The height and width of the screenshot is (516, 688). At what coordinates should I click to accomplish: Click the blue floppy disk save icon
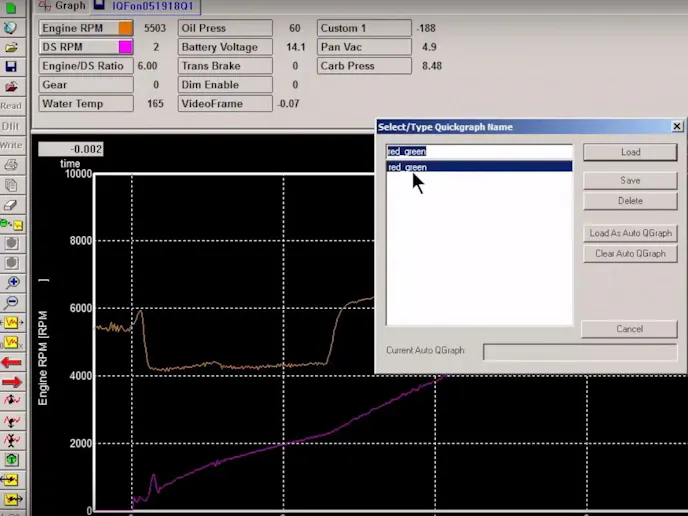pyautogui.click(x=11, y=67)
